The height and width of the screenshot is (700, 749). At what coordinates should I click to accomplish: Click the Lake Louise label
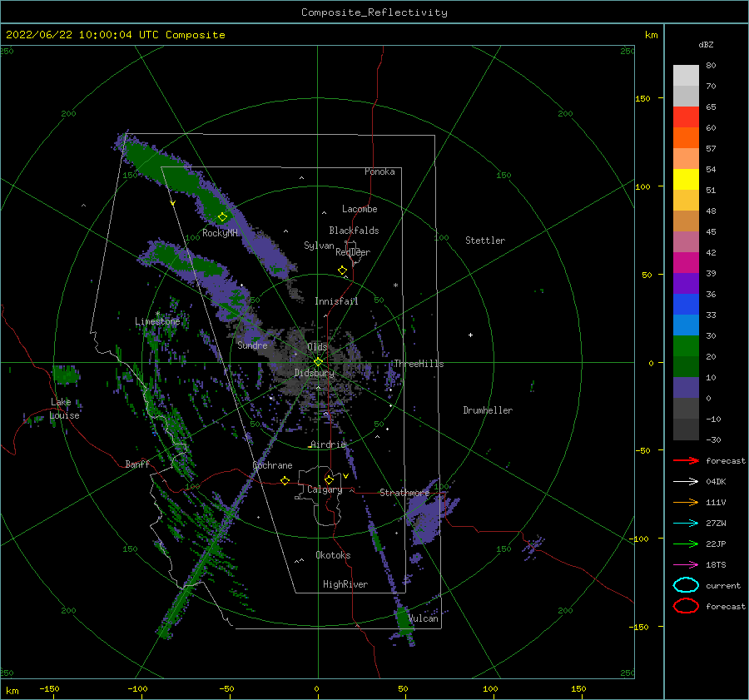click(x=64, y=409)
